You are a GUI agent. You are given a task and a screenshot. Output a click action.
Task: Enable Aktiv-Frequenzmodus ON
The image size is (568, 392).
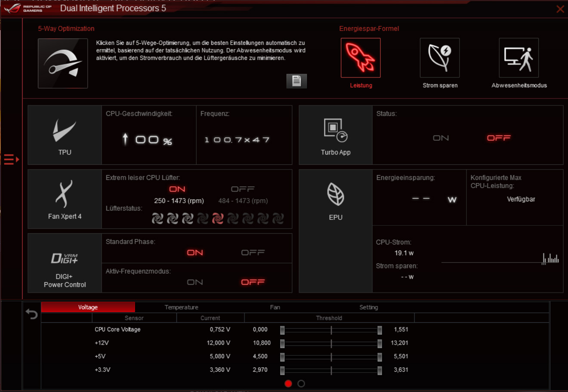pyautogui.click(x=195, y=282)
